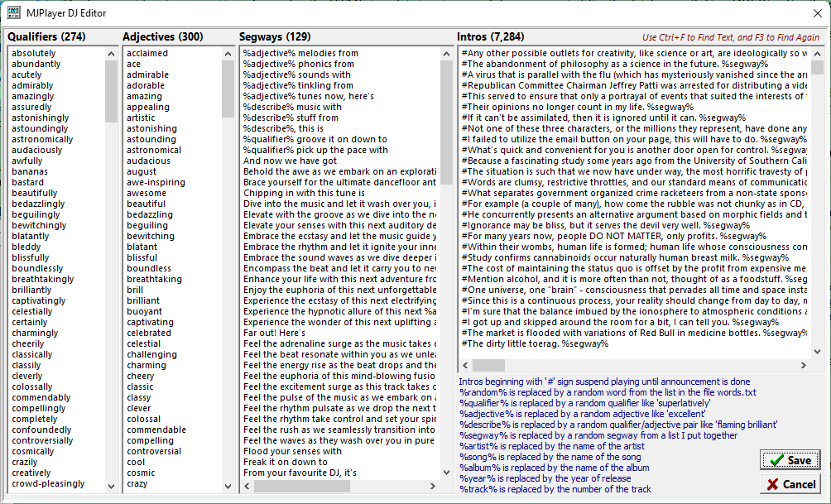
Task: Select 'crowd-pleasingly' in Qualifiers list
Action: point(48,484)
